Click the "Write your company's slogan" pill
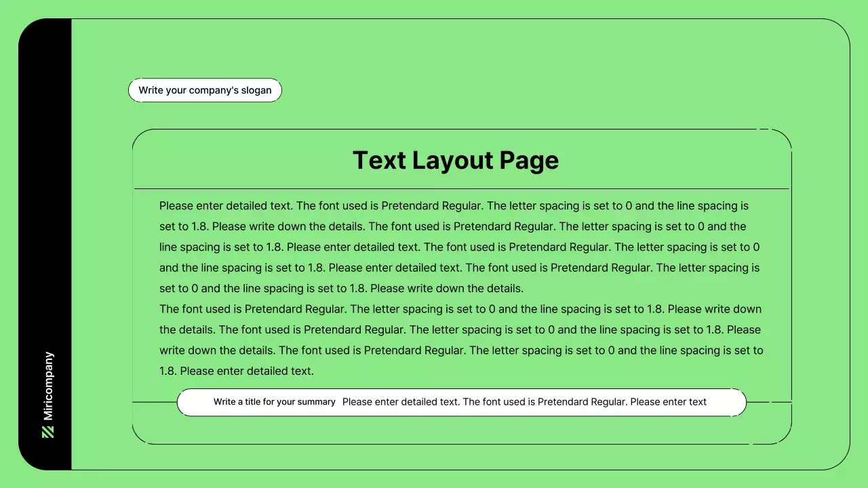 [205, 90]
